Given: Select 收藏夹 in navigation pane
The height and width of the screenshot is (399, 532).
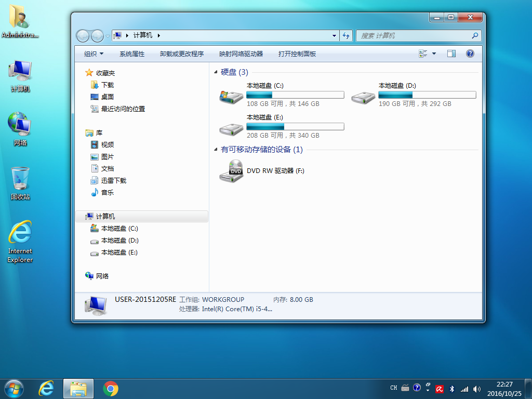Looking at the screenshot, I should 100,73.
